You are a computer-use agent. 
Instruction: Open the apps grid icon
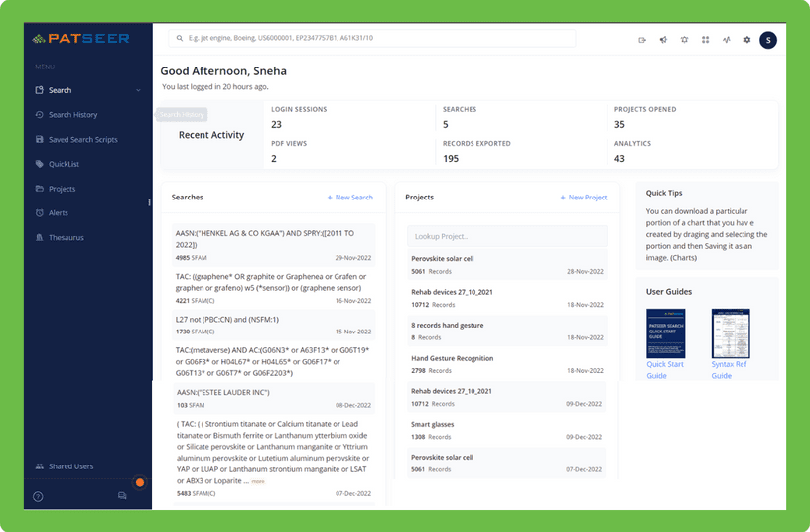705,40
